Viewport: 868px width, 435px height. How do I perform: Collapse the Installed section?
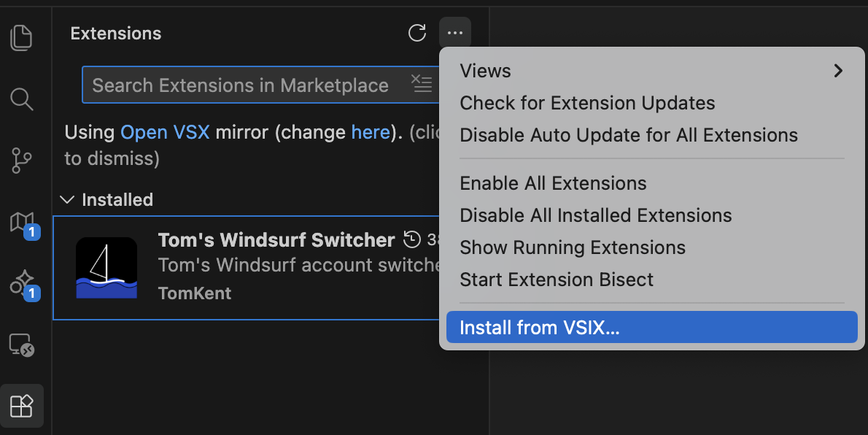67,200
